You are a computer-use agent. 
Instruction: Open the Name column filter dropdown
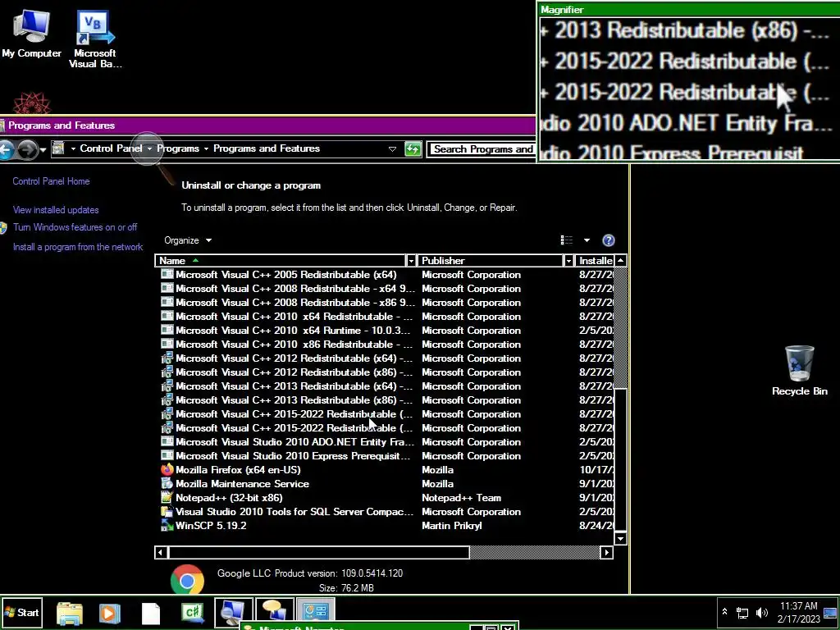(411, 261)
